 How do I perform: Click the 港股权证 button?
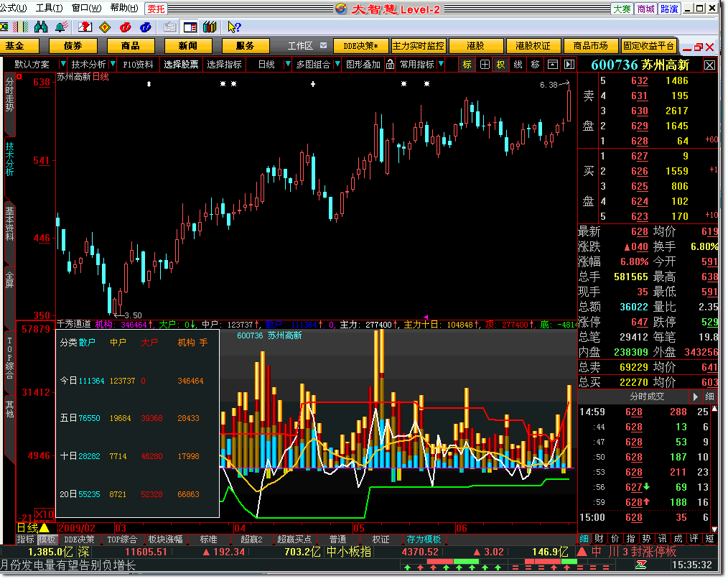tap(533, 46)
